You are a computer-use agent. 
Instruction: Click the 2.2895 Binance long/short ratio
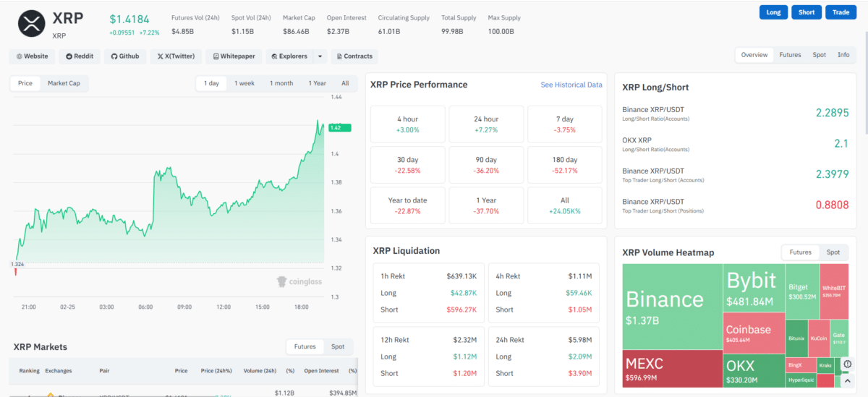click(832, 113)
